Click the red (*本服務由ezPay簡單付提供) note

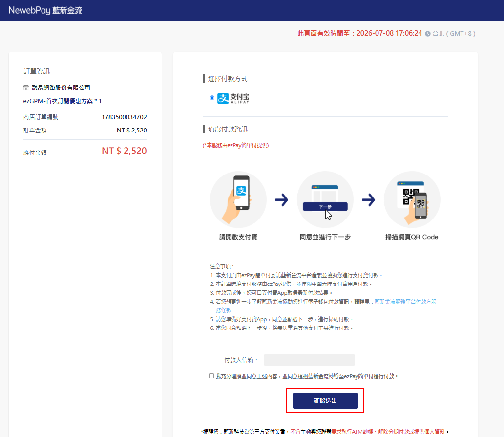(235, 145)
